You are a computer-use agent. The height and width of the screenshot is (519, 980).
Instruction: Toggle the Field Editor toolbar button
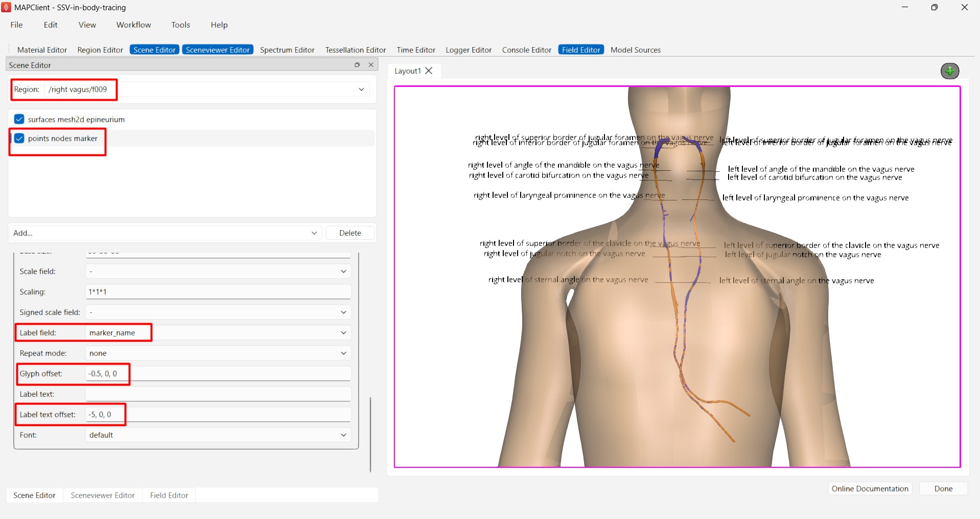tap(581, 50)
